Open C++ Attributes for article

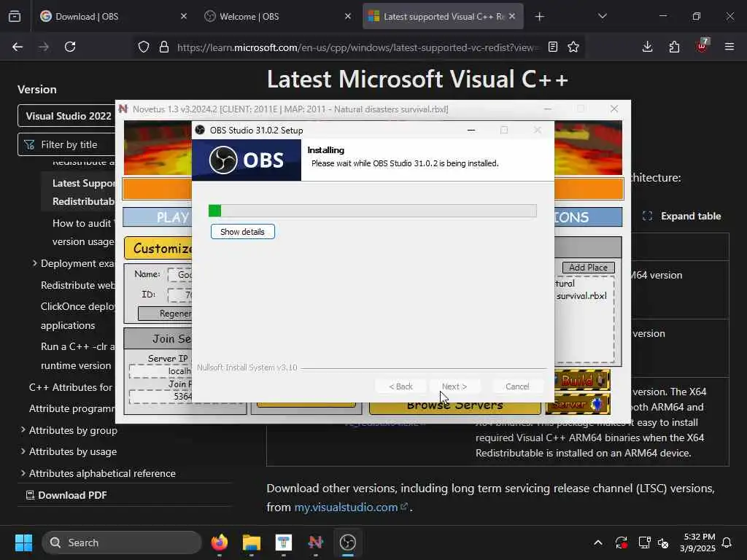point(71,387)
